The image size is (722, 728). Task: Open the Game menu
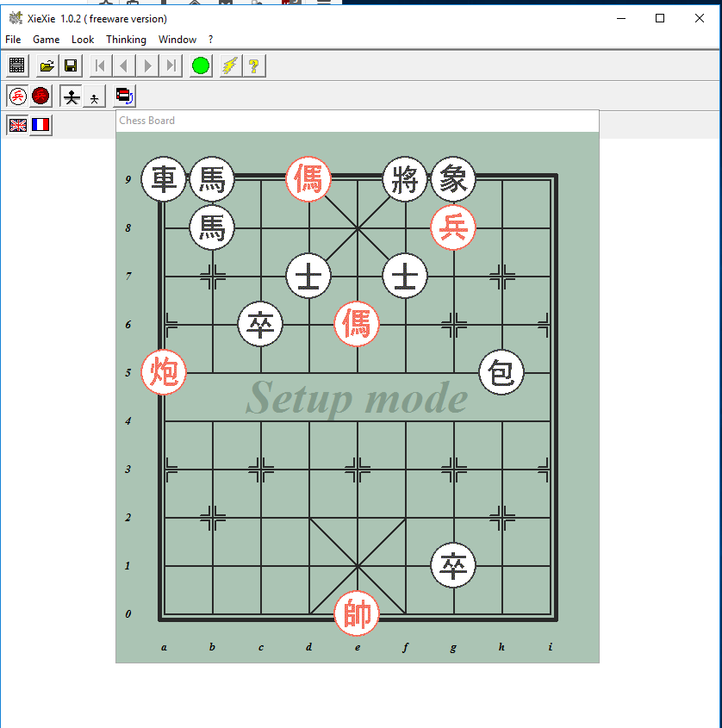[47, 40]
